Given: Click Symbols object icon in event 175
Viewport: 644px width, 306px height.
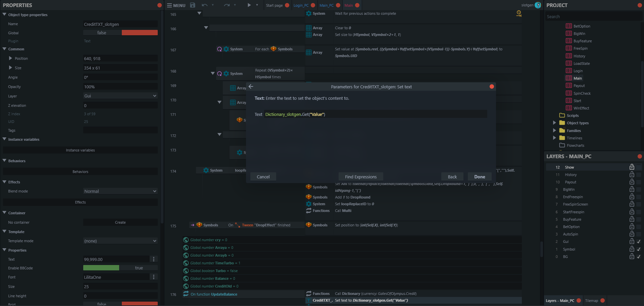Looking at the screenshot, I should tap(199, 225).
